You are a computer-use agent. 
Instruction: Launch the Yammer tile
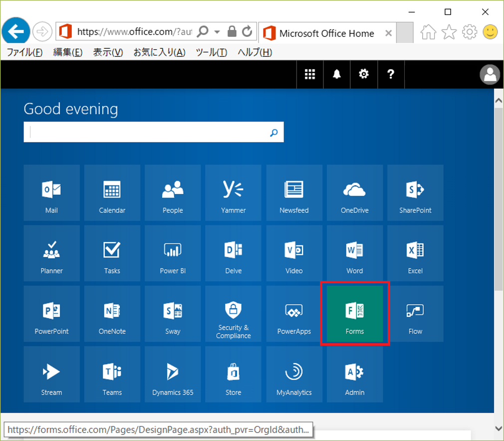pyautogui.click(x=234, y=193)
